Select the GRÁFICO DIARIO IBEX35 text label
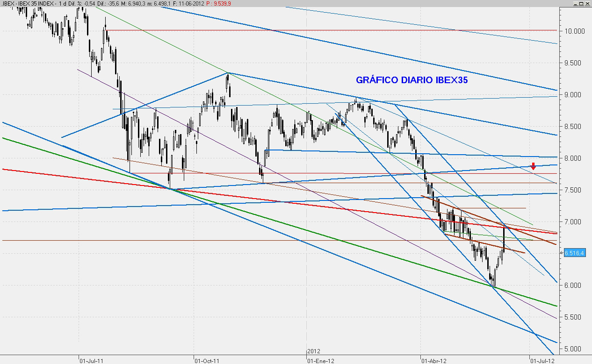592x364 pixels. [412, 80]
